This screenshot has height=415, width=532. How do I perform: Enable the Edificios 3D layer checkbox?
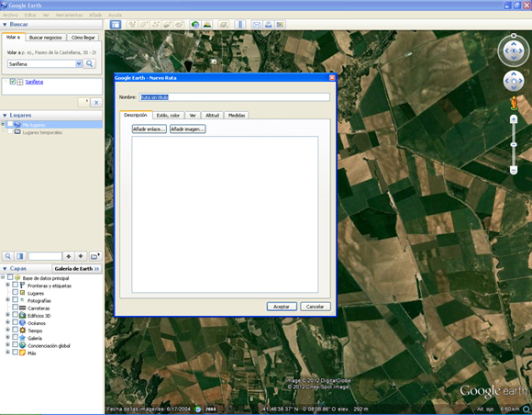click(x=15, y=315)
